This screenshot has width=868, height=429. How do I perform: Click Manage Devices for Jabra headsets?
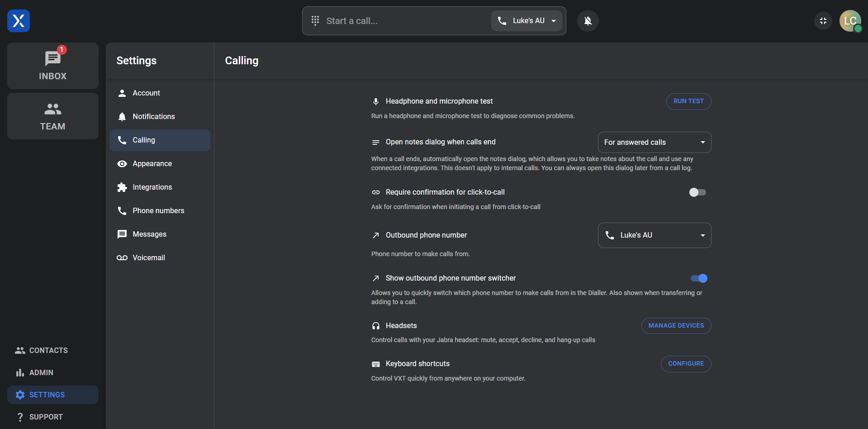[x=676, y=325]
